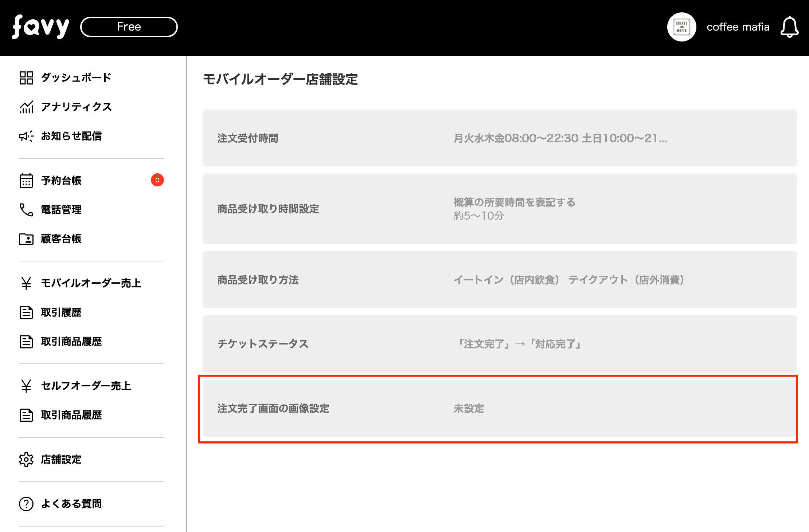Viewport: 809px width, 532px height.
Task: Select セルフオーダー売上 in the sidebar
Action: pyautogui.click(x=86, y=386)
